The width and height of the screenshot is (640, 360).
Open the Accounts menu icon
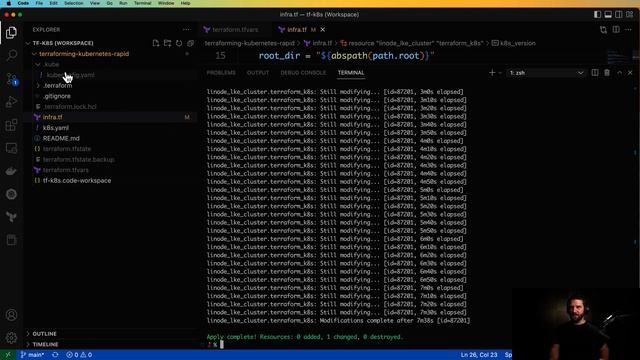pos(11,315)
